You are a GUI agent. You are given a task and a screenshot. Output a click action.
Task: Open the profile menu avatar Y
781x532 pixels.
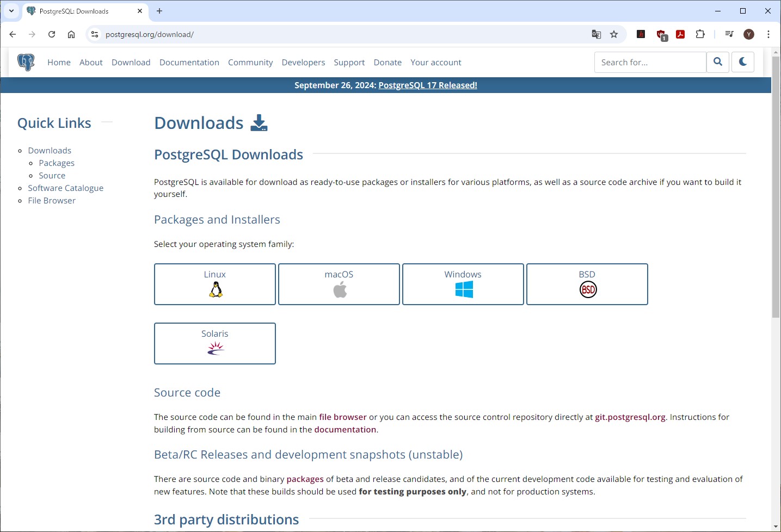[x=748, y=34]
